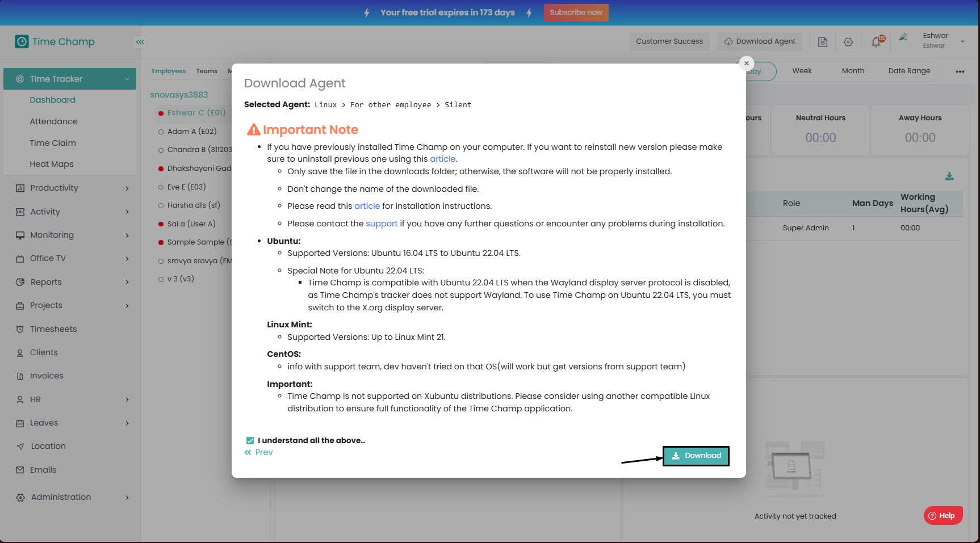This screenshot has height=543, width=980.
Task: Click the Projects sidebar icon
Action: 20,306
